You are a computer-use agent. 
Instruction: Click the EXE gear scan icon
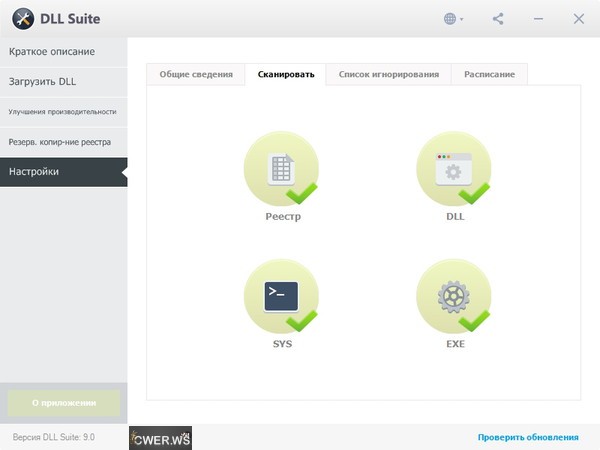[x=454, y=297]
